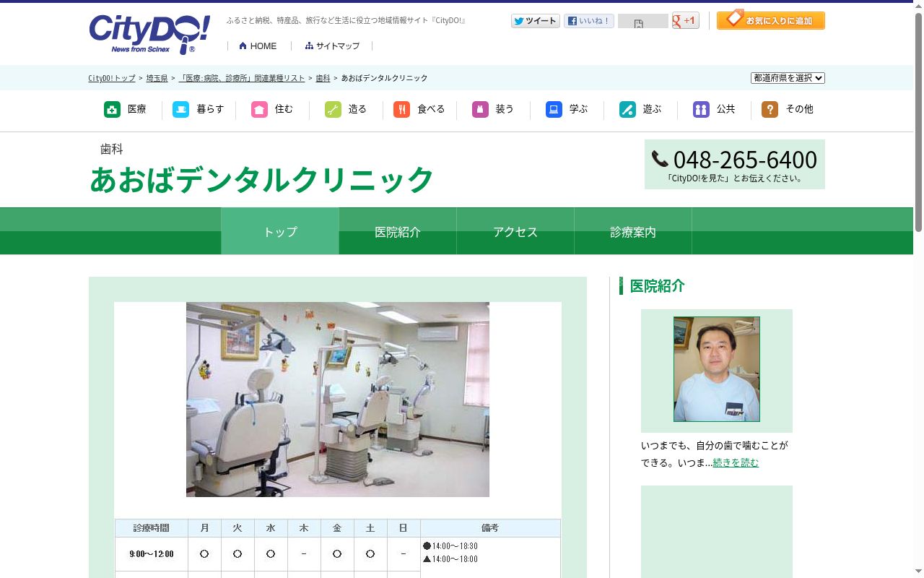Screen dimensions: 924x578
Task: Click the 備考 column header
Action: coord(490,528)
